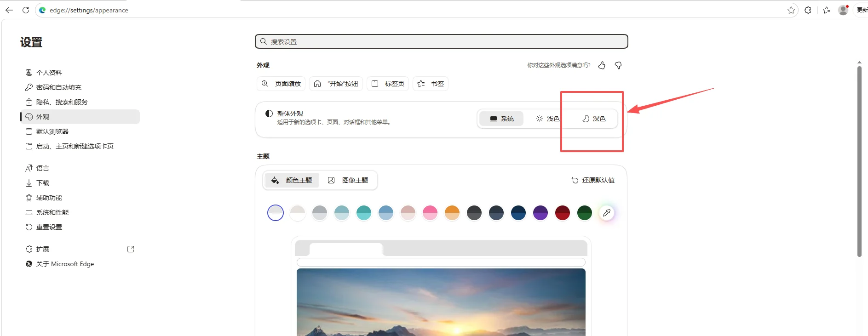Switch to the 颜色主题 tab
This screenshot has width=868, height=336.
(292, 180)
